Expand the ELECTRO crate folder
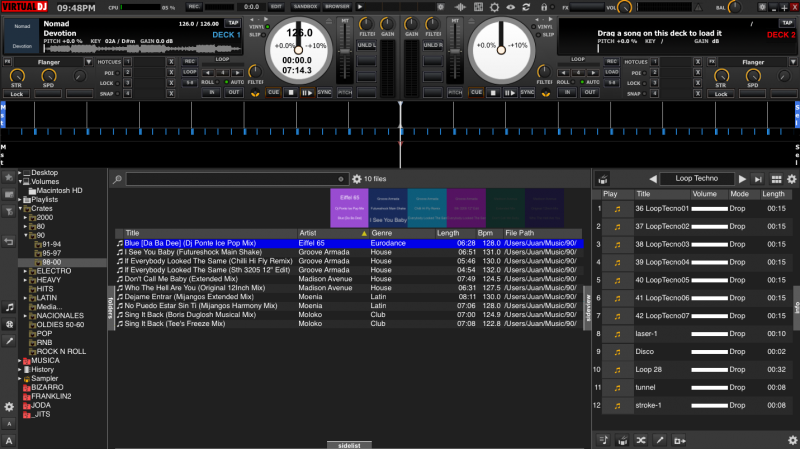 (x=26, y=271)
